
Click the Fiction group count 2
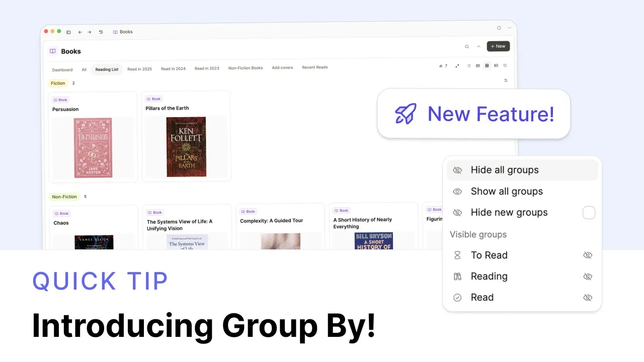pyautogui.click(x=73, y=83)
